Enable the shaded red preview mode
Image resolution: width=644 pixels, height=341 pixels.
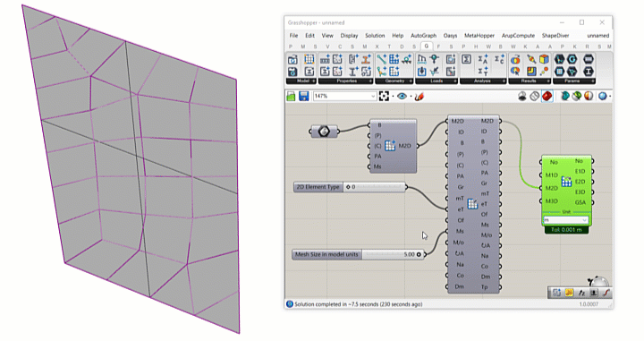(547, 96)
